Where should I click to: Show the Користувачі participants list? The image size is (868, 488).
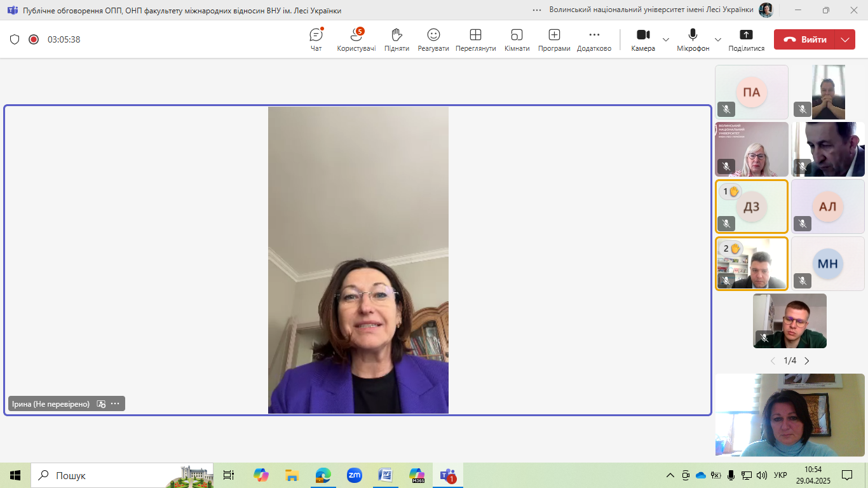356,39
